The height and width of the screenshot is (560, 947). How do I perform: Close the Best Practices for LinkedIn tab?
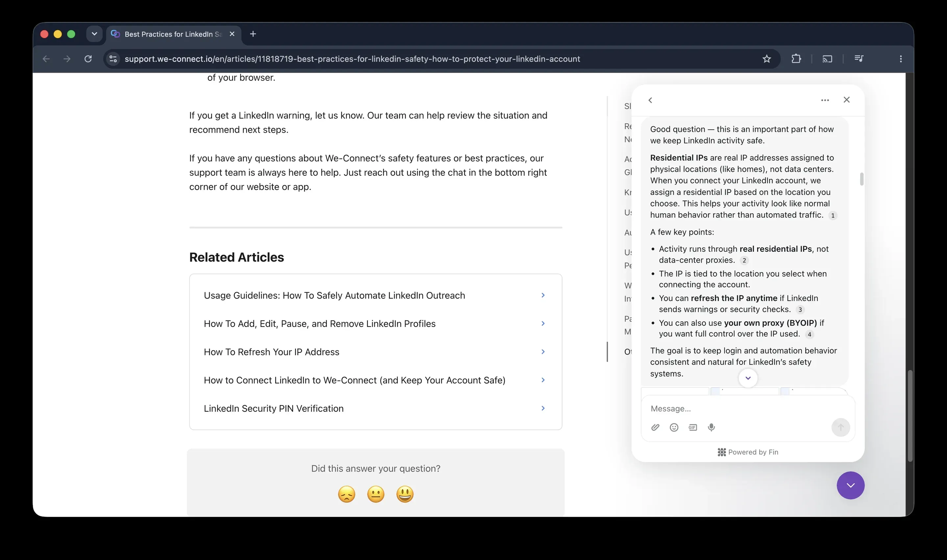[x=232, y=34]
